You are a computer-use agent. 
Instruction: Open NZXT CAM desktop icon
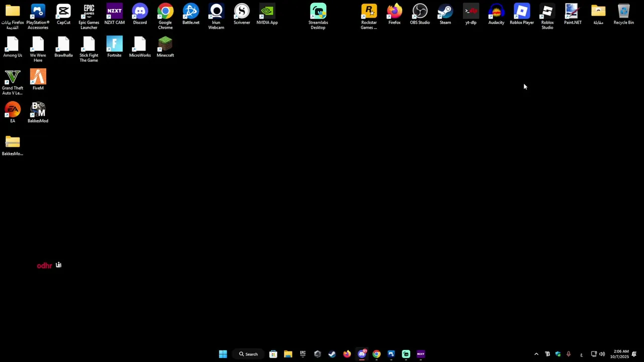coord(114,14)
